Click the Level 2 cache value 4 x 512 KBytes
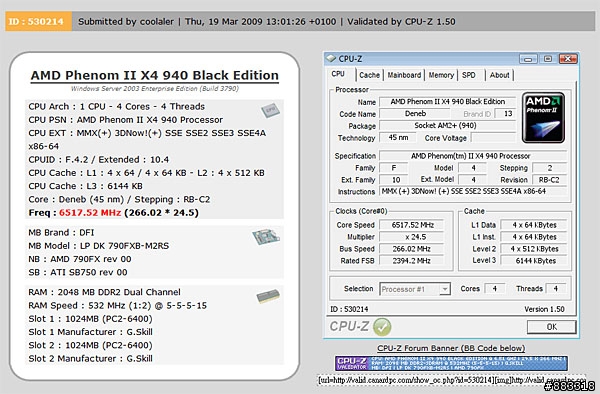Screen dimensions: 600x394 [534, 249]
